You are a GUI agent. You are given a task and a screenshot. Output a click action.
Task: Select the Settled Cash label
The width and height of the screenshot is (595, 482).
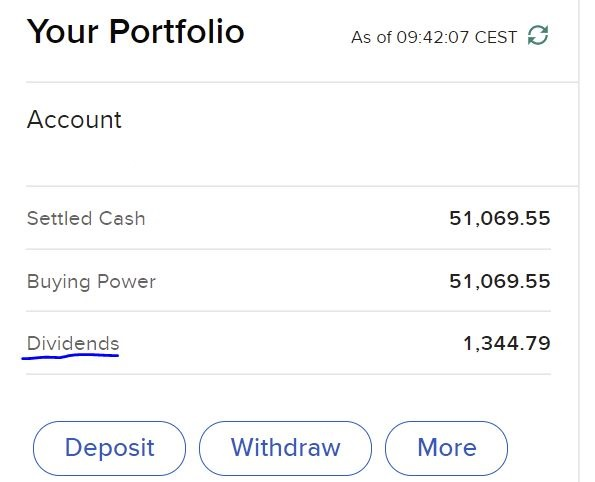86,218
